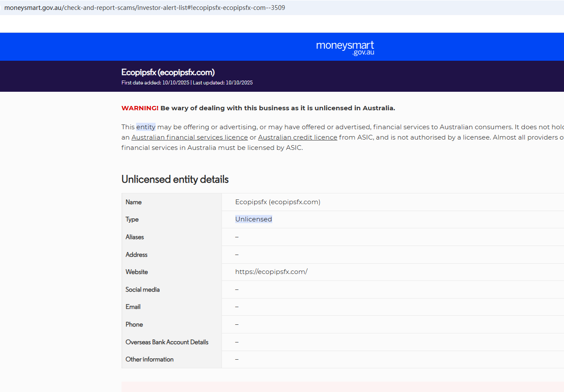This screenshot has width=564, height=392.
Task: Click the Social media row label
Action: [143, 289]
